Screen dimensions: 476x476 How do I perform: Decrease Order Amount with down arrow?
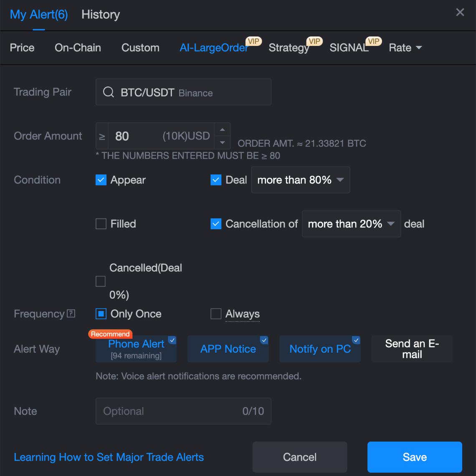click(223, 143)
